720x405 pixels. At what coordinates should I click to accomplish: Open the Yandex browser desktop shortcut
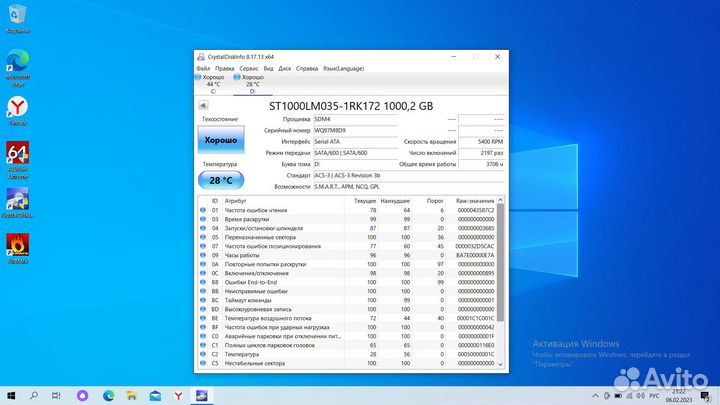tap(17, 108)
